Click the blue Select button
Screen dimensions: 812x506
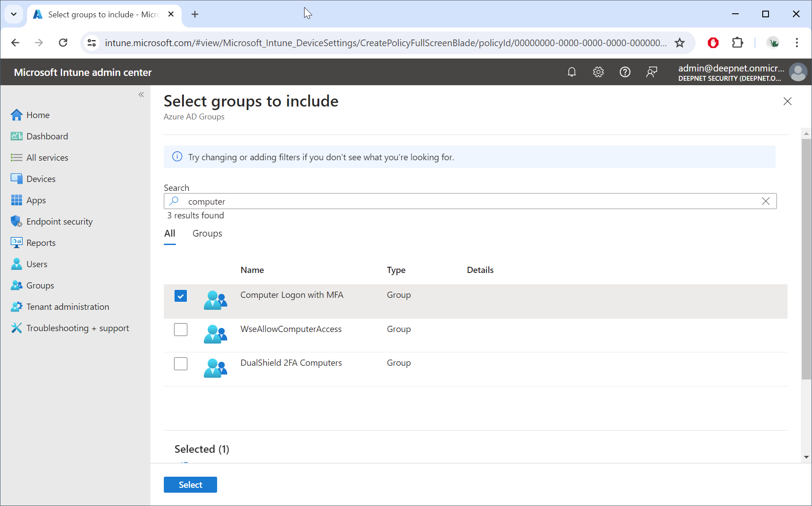tap(190, 485)
